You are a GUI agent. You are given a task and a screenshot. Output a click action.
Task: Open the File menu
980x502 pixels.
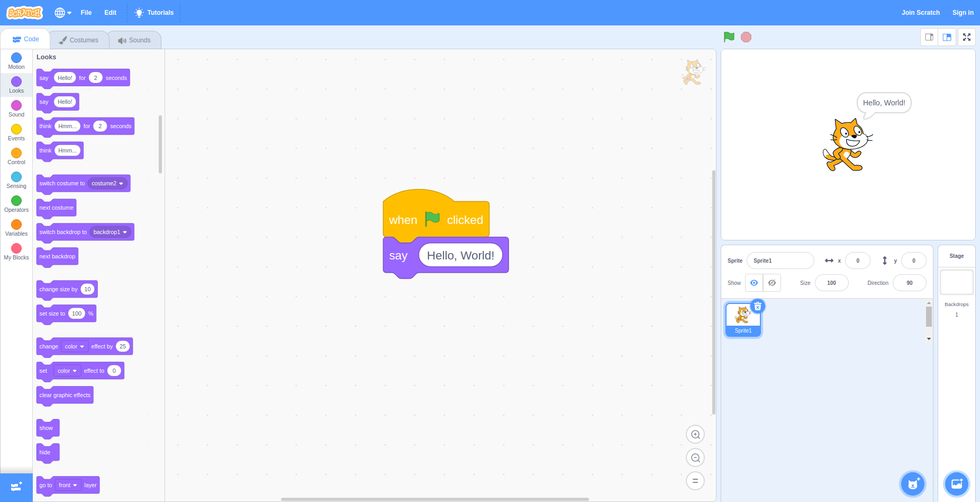click(x=86, y=13)
